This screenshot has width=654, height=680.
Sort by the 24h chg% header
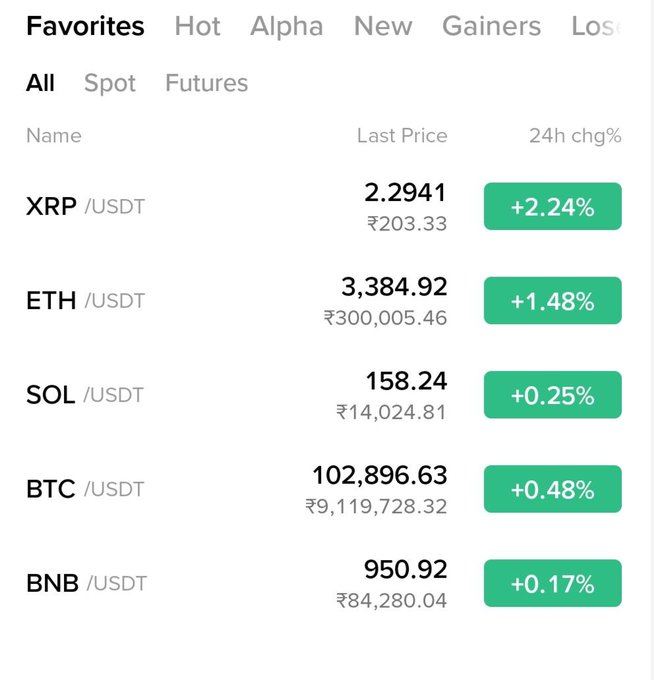click(x=575, y=136)
